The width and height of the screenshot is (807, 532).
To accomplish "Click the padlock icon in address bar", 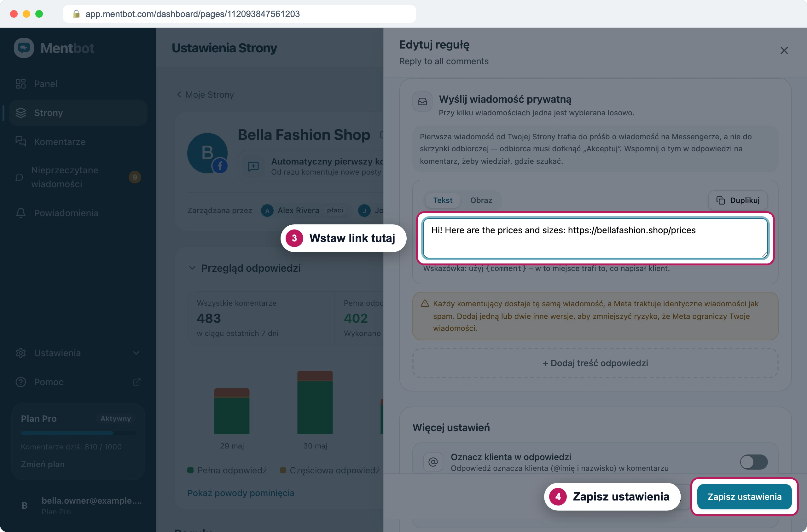I will 76,14.
